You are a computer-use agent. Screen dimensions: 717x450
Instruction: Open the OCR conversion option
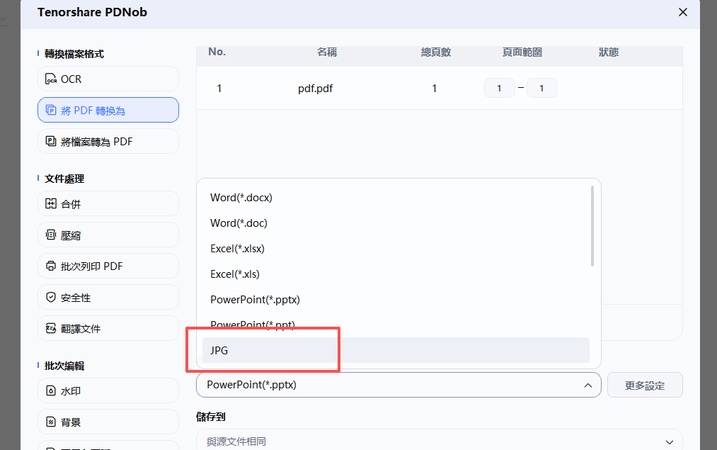(108, 79)
